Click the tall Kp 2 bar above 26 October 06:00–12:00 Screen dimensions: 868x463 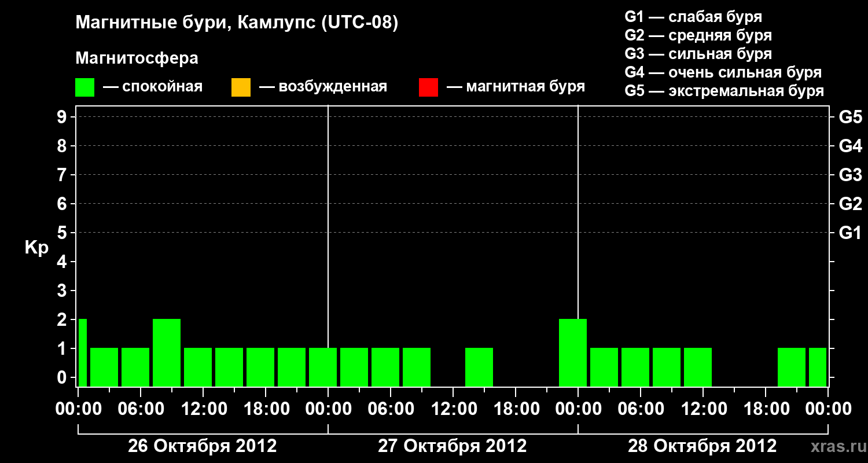[x=167, y=352]
